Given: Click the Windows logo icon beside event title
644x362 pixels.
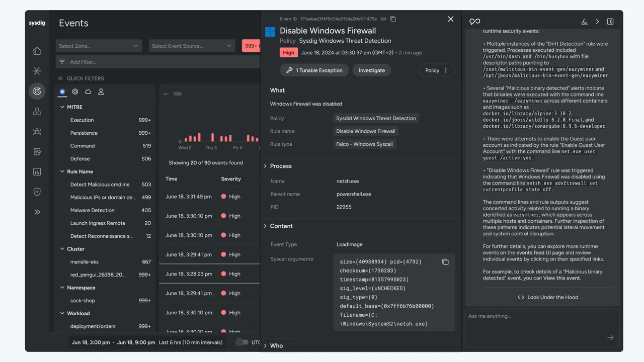Looking at the screenshot, I should [x=270, y=32].
